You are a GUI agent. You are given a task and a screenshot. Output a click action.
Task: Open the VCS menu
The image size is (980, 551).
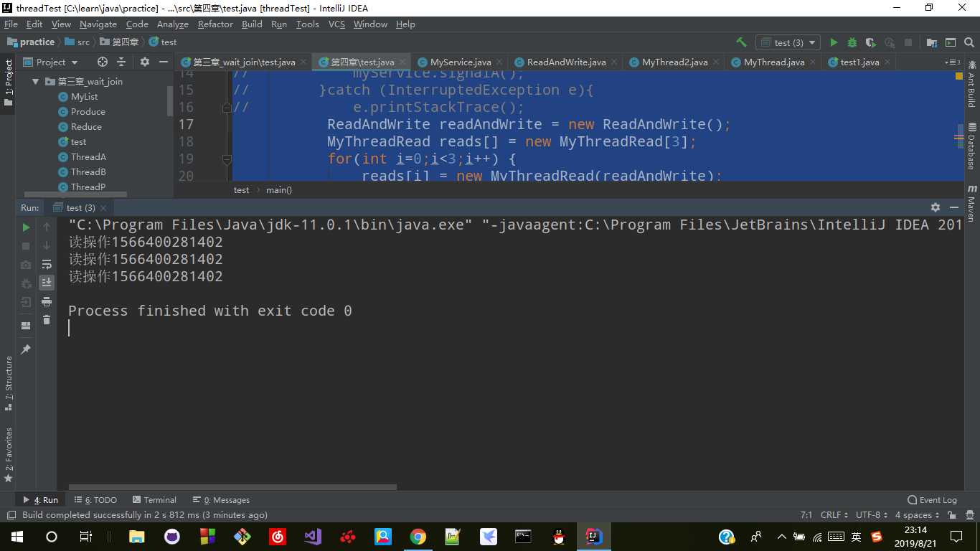(x=336, y=24)
